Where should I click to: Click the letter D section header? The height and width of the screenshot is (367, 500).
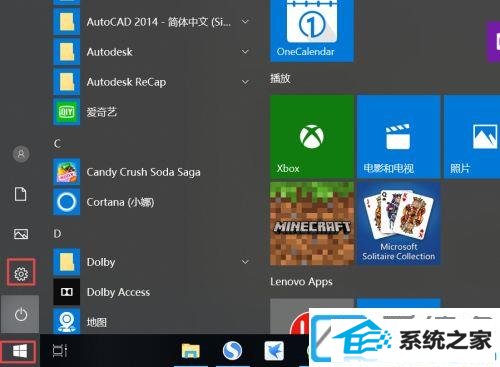pyautogui.click(x=57, y=234)
